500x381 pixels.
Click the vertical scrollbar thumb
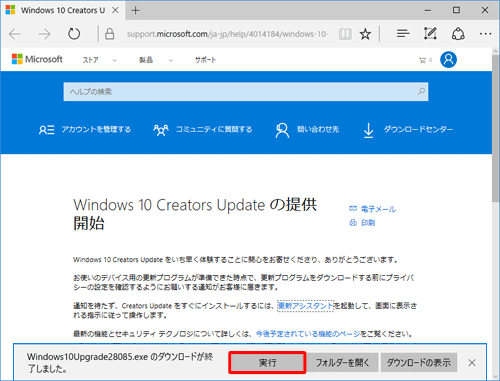(496, 128)
